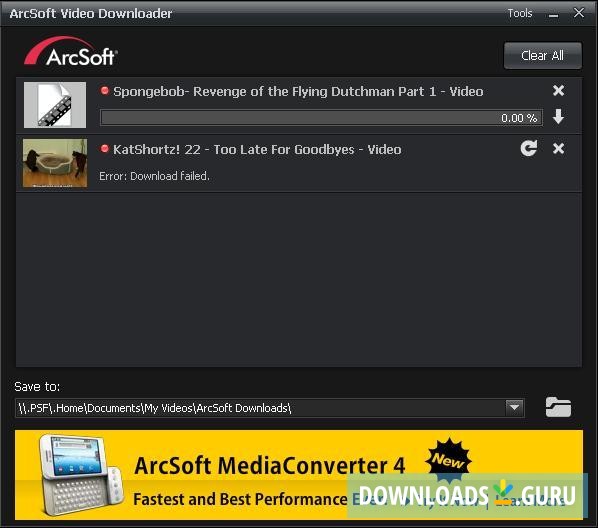The image size is (598, 528).
Task: Click the ArcSoft logo
Action: [71, 52]
